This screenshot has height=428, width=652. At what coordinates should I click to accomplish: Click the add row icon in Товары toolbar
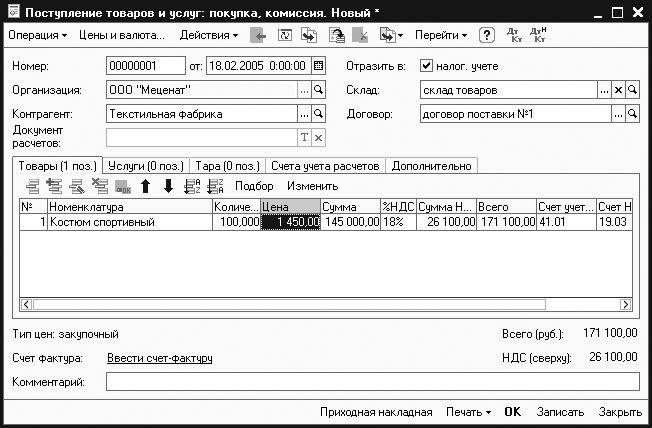tap(32, 186)
